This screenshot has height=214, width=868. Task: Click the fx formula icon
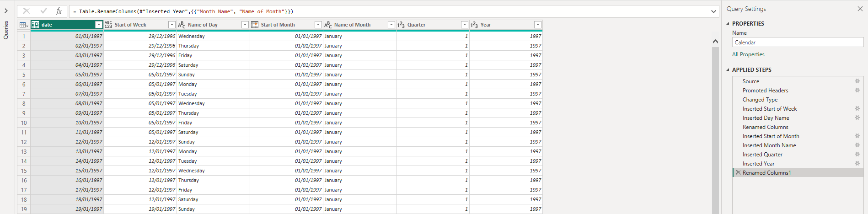[x=59, y=11]
